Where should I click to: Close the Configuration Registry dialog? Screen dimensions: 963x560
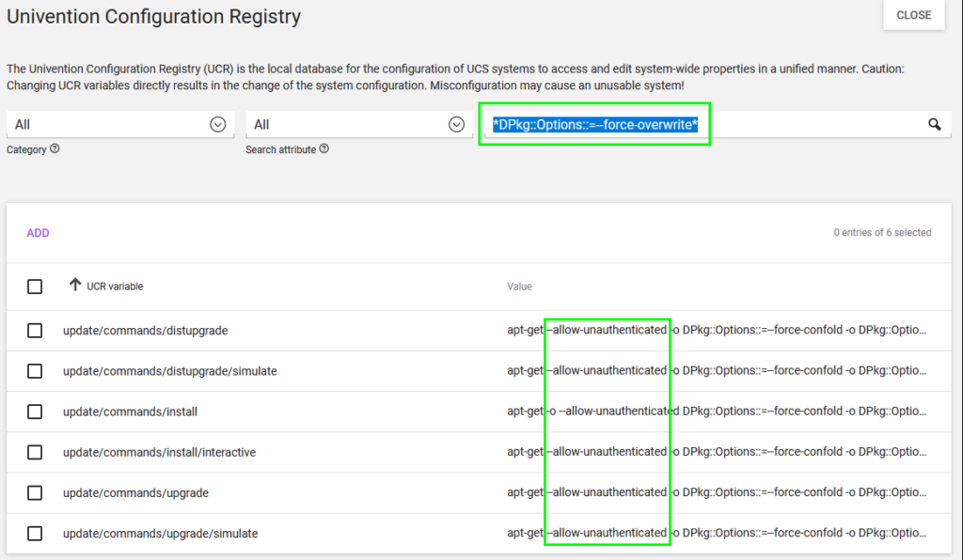tap(914, 15)
